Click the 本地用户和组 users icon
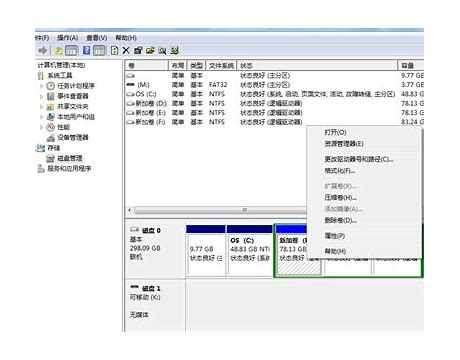460x360 pixels. click(x=50, y=117)
